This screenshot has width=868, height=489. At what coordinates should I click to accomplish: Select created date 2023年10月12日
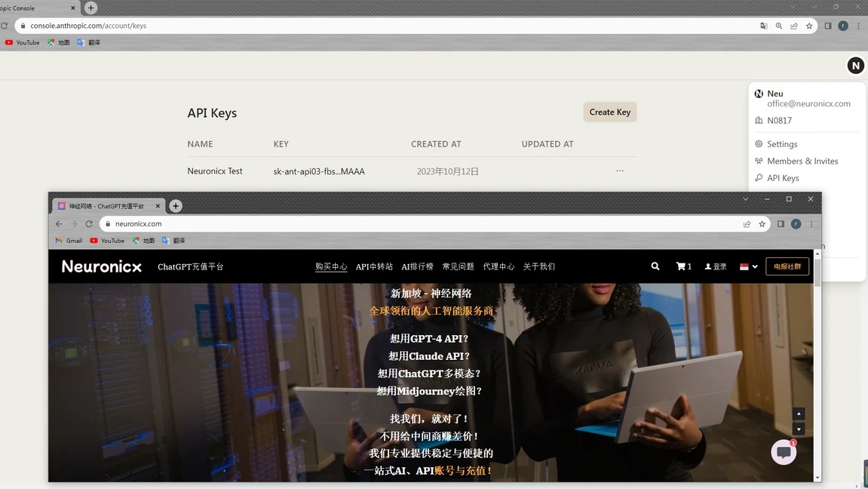[447, 171]
